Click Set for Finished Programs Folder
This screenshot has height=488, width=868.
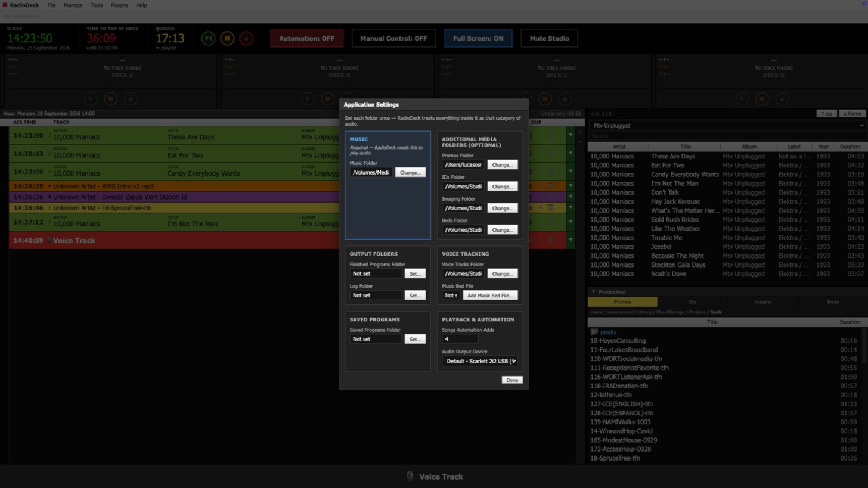pyautogui.click(x=415, y=273)
